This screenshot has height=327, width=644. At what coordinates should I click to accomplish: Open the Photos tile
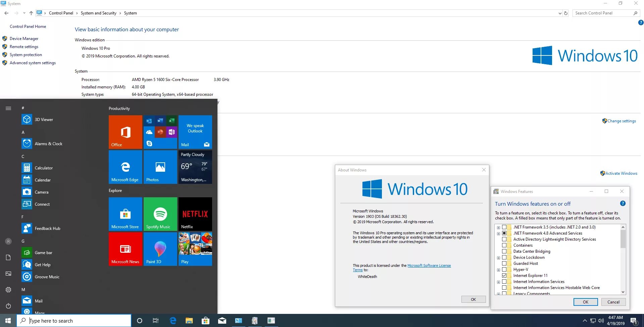pyautogui.click(x=160, y=167)
